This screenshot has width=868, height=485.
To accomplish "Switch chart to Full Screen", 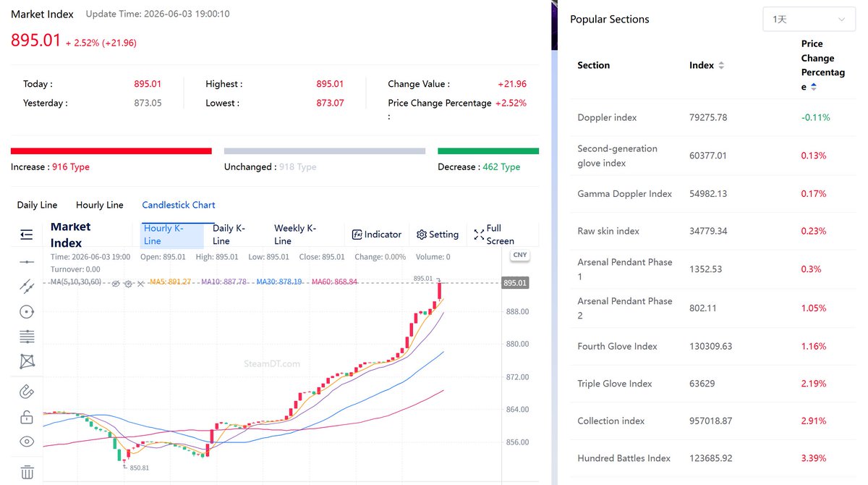I will click(495, 235).
